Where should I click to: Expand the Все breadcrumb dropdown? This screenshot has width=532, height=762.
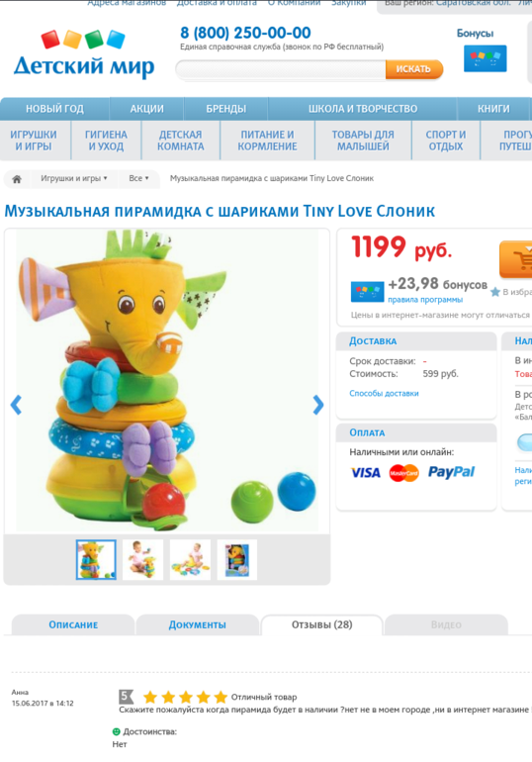pos(138,178)
